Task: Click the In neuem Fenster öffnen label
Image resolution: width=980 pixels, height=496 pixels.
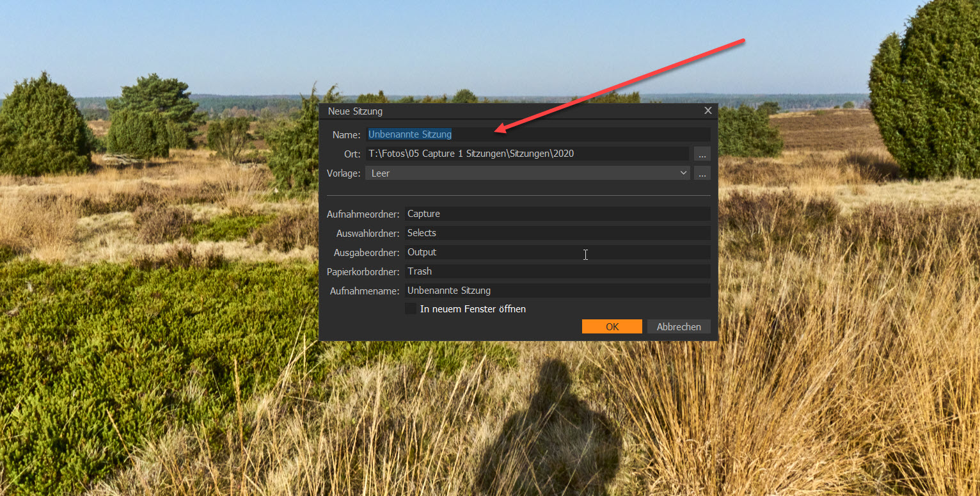Action: tap(473, 309)
